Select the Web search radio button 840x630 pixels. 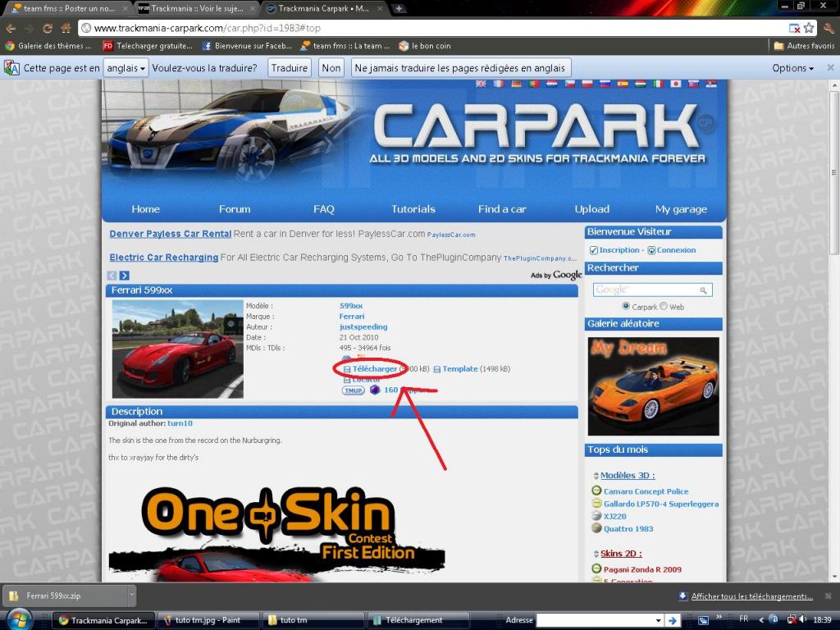coord(664,306)
